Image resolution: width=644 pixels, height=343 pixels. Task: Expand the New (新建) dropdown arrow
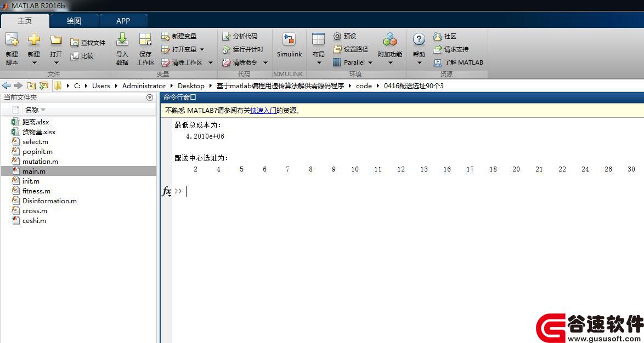point(35,63)
